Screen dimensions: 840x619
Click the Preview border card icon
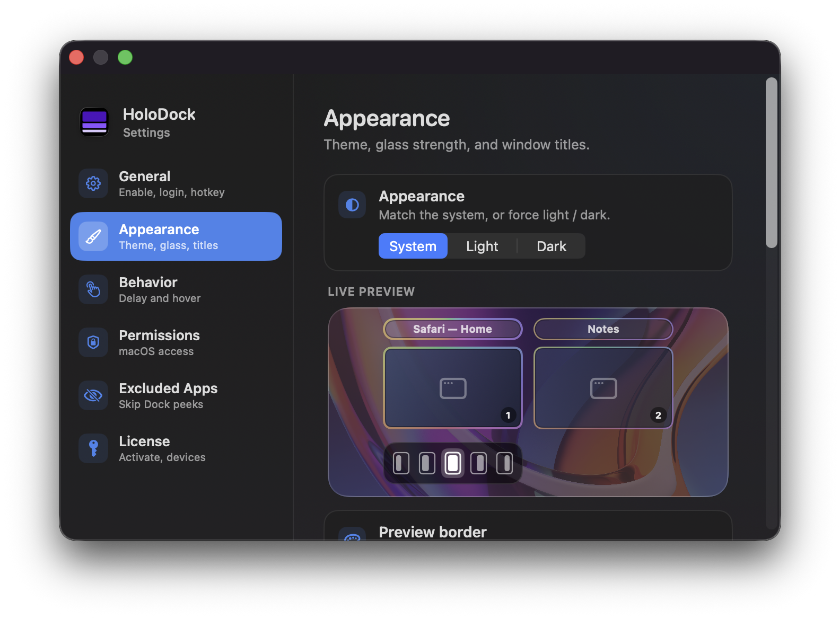pyautogui.click(x=352, y=534)
